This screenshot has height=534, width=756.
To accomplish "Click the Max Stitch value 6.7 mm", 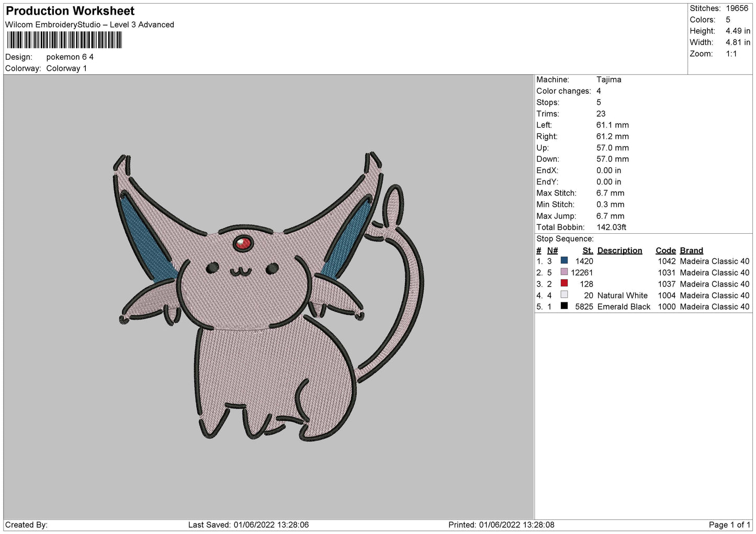I will click(611, 193).
